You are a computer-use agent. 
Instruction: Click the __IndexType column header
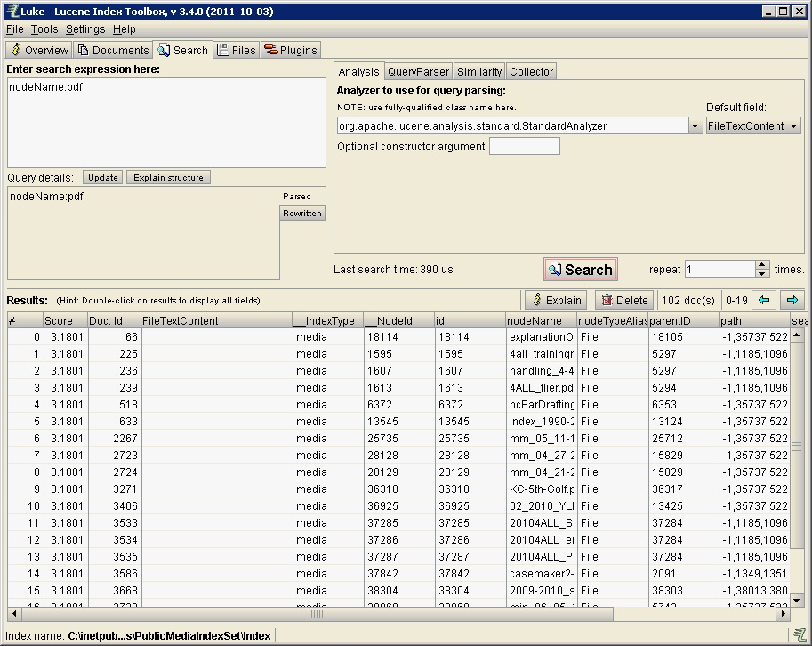(x=328, y=320)
